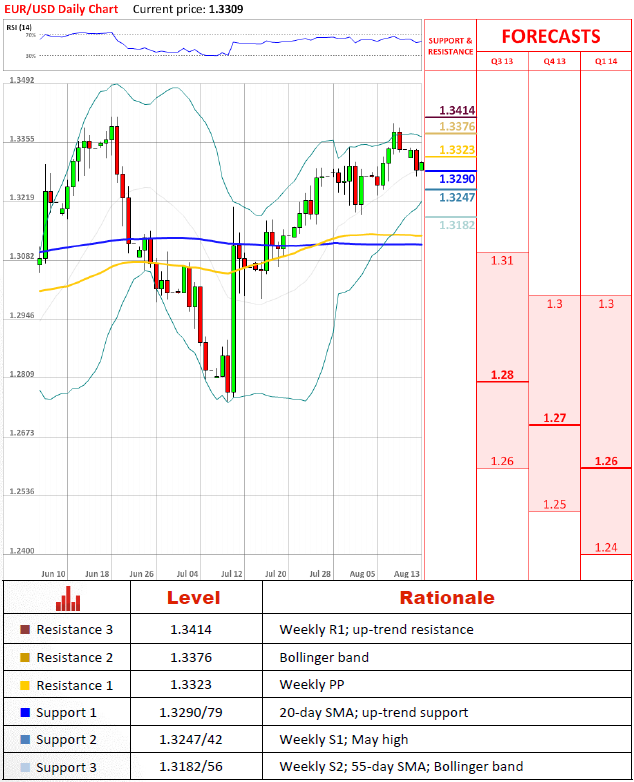This screenshot has width=634, height=782.
Task: Click the 'Rationale' table column header
Action: tap(447, 598)
